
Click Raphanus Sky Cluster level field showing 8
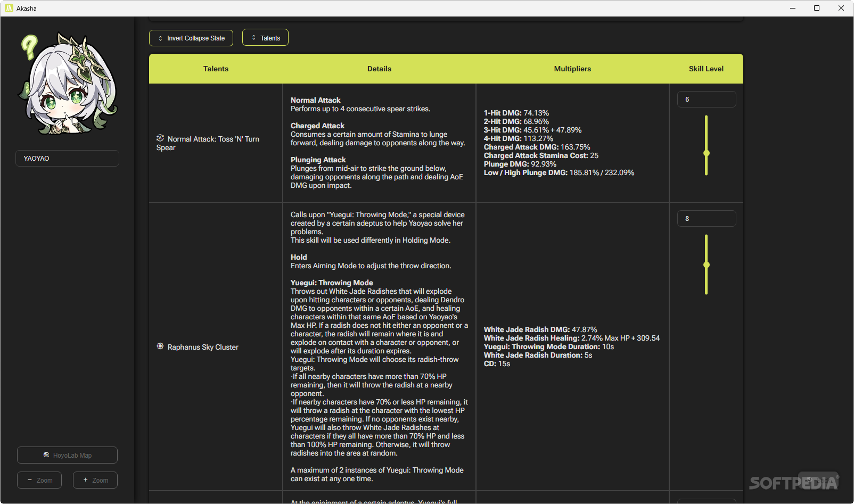click(x=707, y=219)
